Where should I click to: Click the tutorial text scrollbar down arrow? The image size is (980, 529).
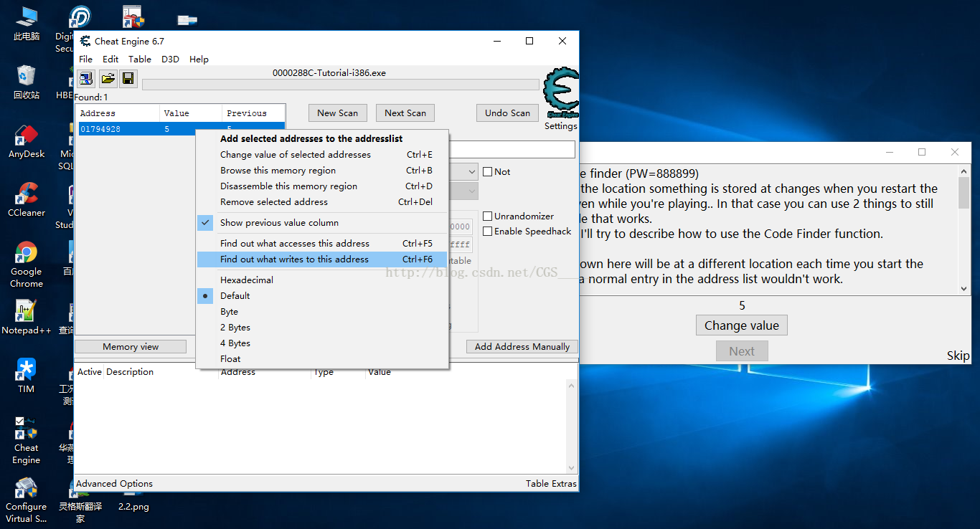coord(963,288)
